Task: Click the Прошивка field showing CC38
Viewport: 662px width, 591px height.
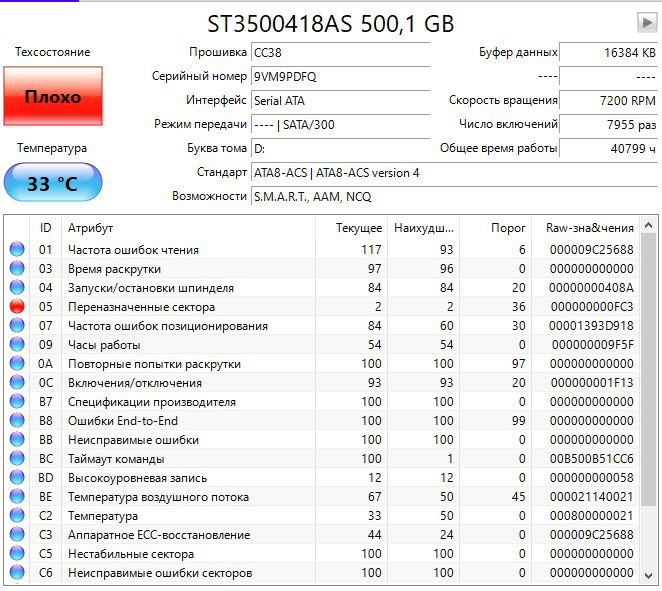Action: pyautogui.click(x=340, y=53)
